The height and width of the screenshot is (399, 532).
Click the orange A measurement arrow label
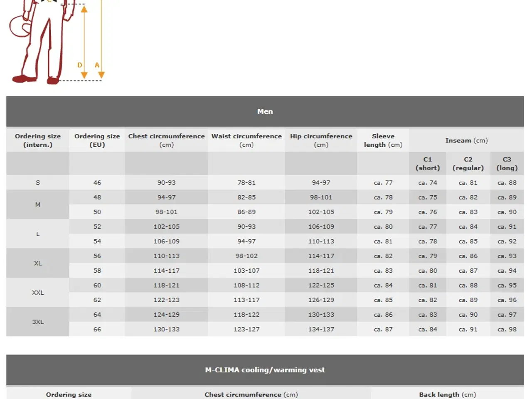tap(97, 65)
